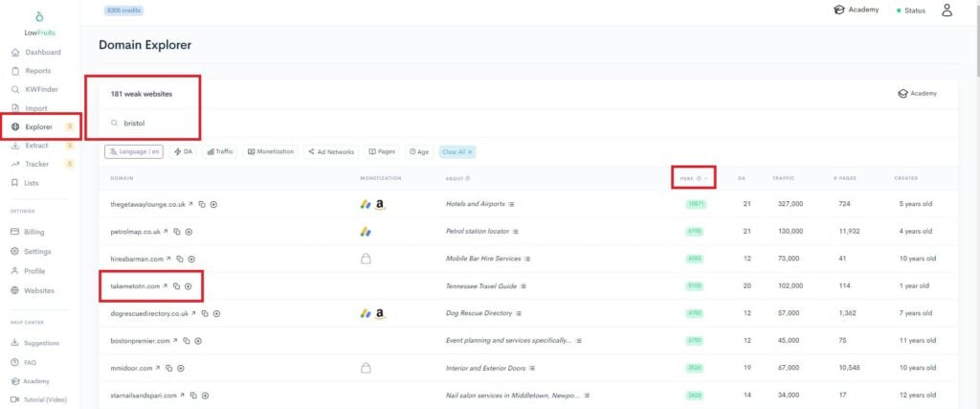Clear all filters
This screenshot has width=980, height=409.
[457, 152]
